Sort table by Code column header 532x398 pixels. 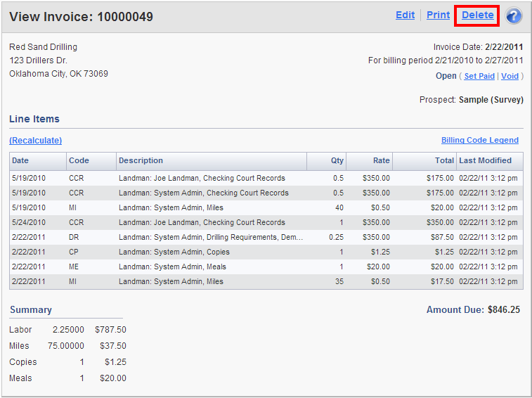tap(79, 160)
